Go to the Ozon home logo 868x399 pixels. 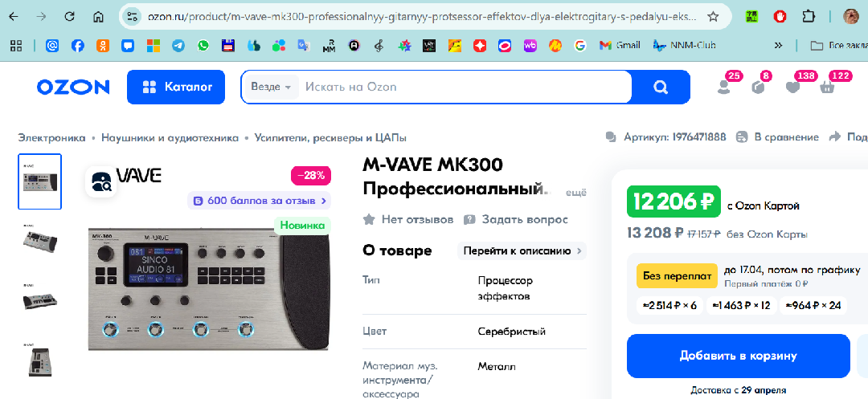pos(73,87)
